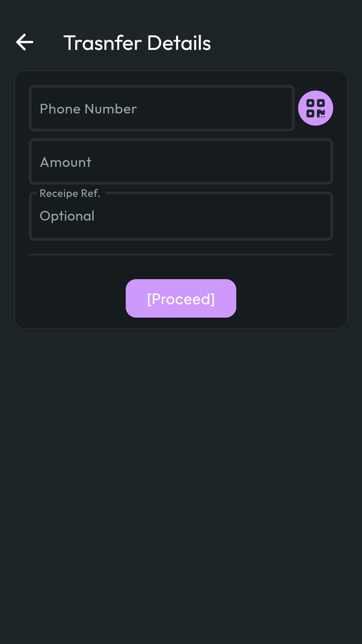This screenshot has width=362, height=644.
Task: Click the Phone Number input field
Action: click(x=161, y=108)
